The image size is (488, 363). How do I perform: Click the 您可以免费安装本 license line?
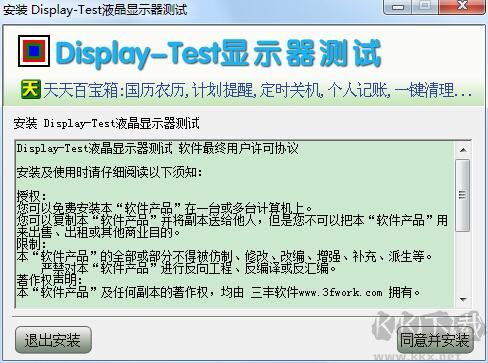[x=165, y=208]
